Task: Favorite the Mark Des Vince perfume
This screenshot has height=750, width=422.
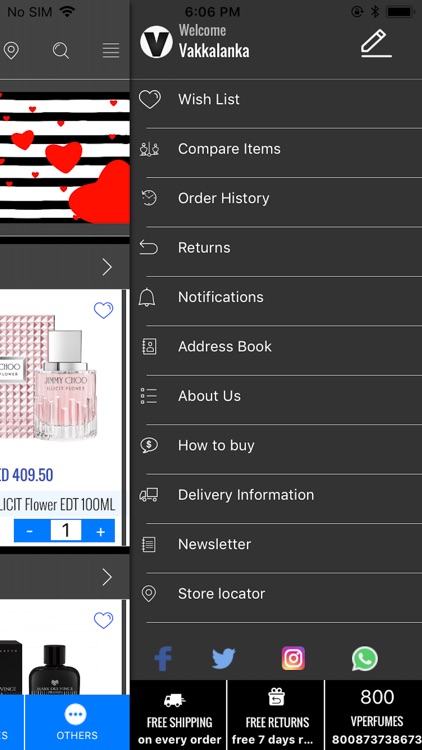Action: pos(103,620)
